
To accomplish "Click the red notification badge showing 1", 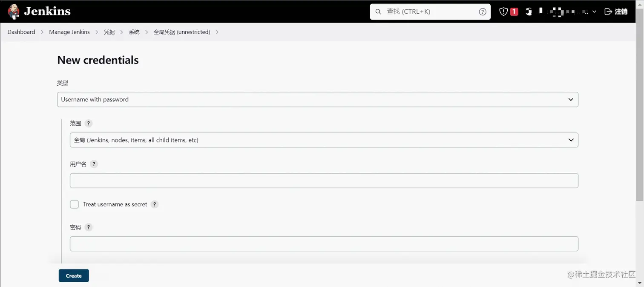I will [x=514, y=12].
